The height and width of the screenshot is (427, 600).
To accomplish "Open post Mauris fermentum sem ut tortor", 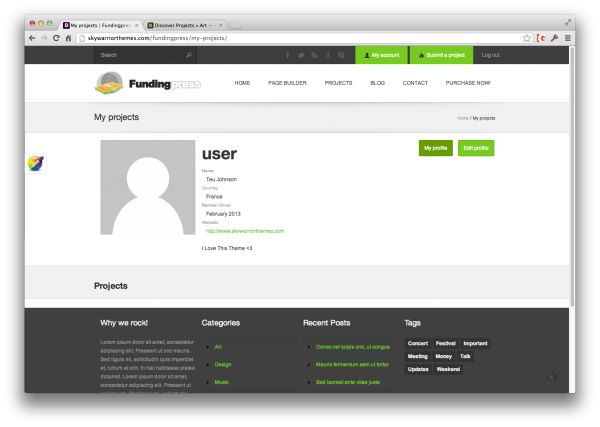I will pyautogui.click(x=352, y=365).
